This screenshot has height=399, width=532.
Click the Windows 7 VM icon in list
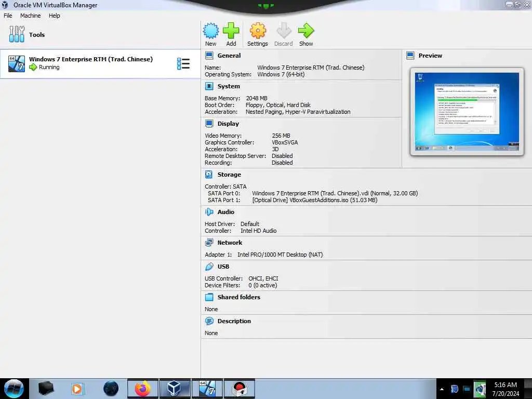point(17,64)
